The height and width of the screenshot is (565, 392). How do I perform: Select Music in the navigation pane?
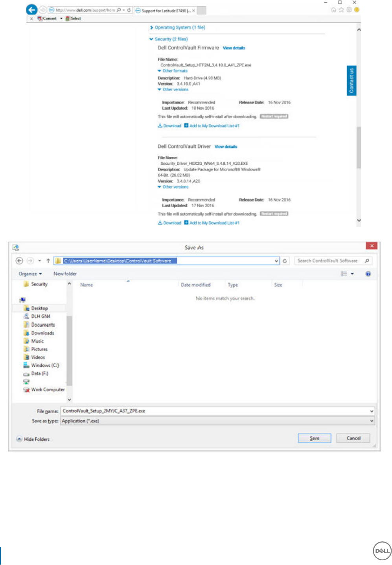[34, 341]
